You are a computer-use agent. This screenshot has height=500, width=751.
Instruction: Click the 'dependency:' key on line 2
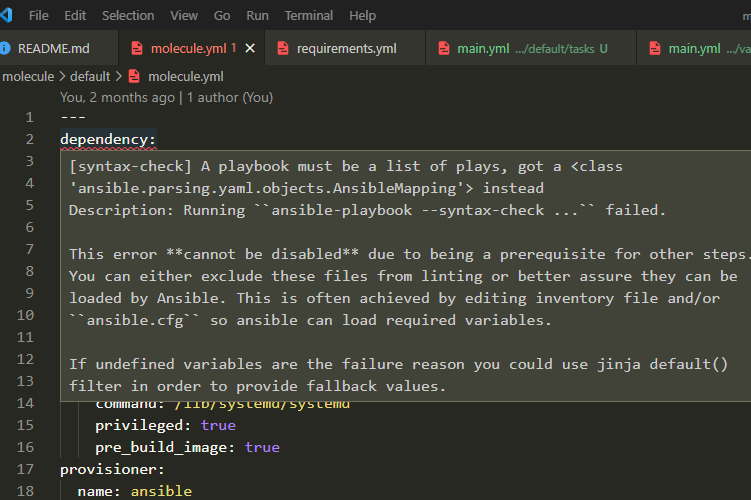coord(108,139)
